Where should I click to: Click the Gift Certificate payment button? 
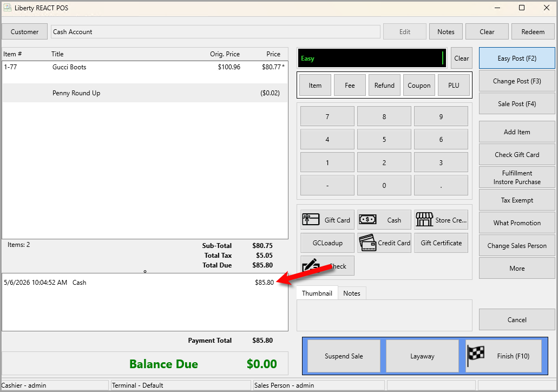coord(441,243)
